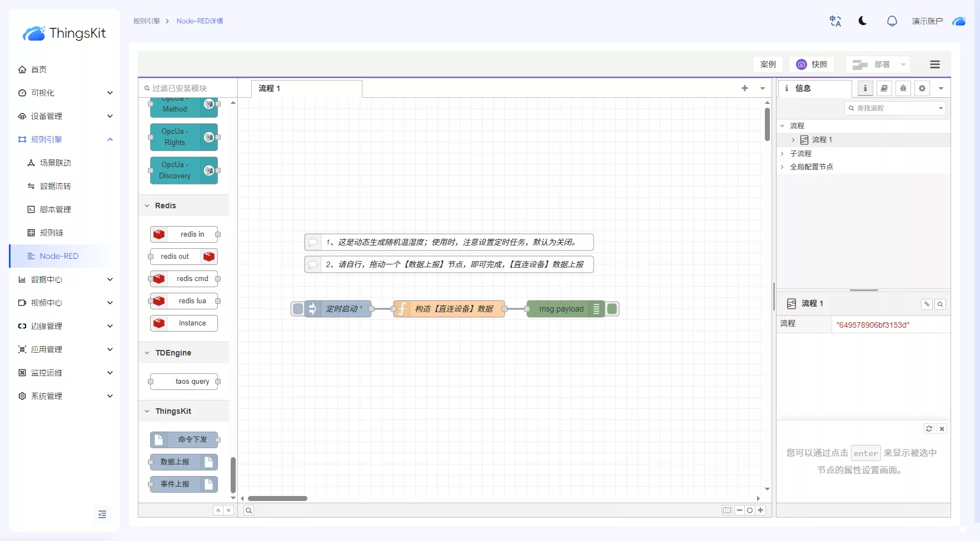The height and width of the screenshot is (541, 980).
Task: Select the 构造【直连设备】数据 function node
Action: tap(449, 309)
